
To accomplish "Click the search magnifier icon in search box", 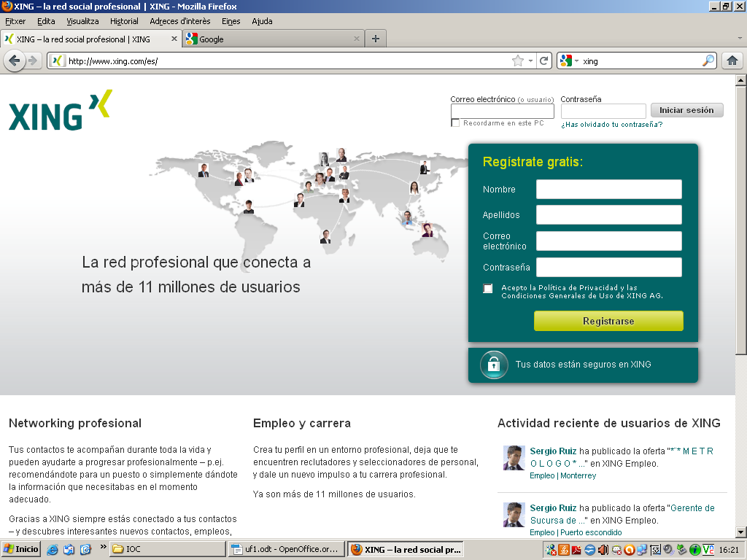I will pos(708,61).
